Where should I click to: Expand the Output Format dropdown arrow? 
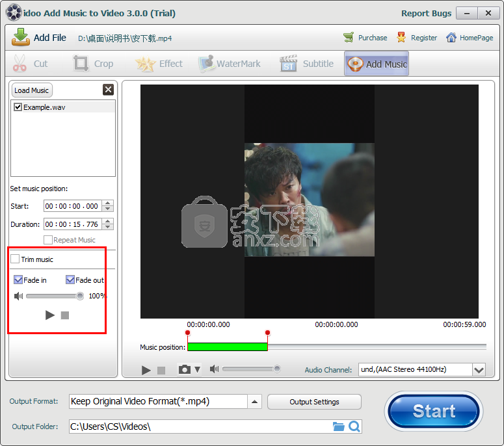[x=254, y=402]
